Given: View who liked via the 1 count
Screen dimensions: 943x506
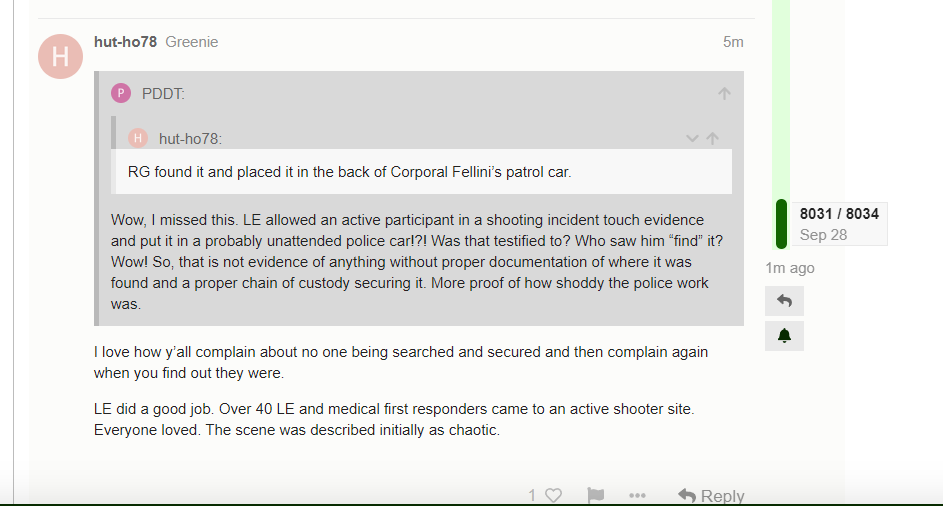Looking at the screenshot, I should point(532,495).
